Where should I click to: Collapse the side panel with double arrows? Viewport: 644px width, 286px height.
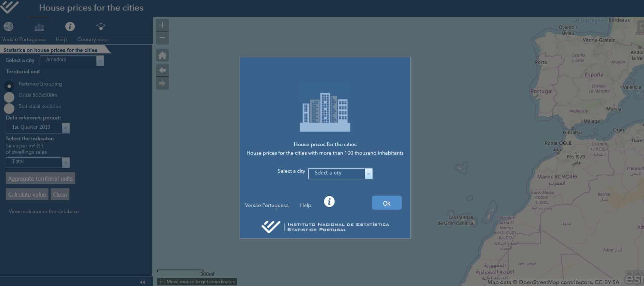pyautogui.click(x=142, y=282)
